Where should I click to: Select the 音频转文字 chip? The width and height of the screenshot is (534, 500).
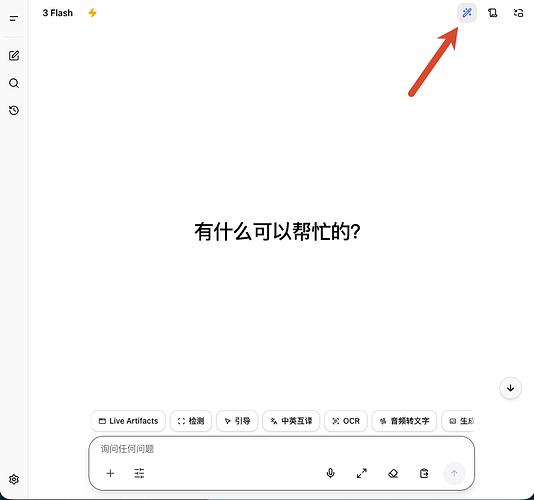(x=404, y=421)
